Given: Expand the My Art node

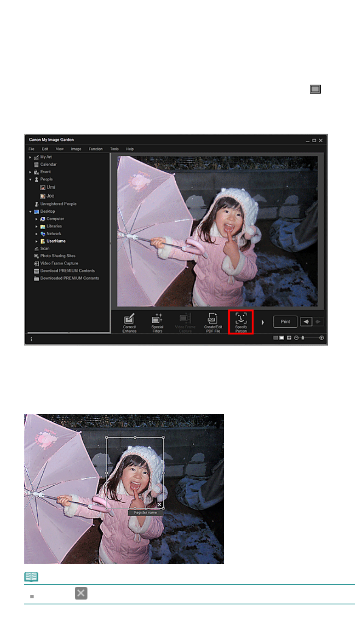Looking at the screenshot, I should pyautogui.click(x=30, y=157).
